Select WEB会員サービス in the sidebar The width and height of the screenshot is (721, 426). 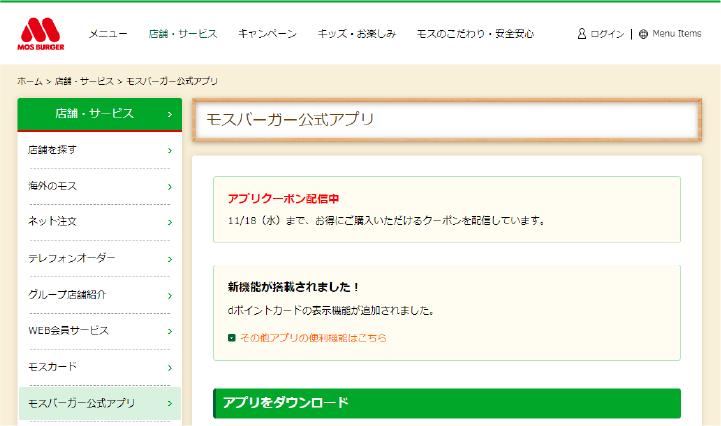click(100, 331)
